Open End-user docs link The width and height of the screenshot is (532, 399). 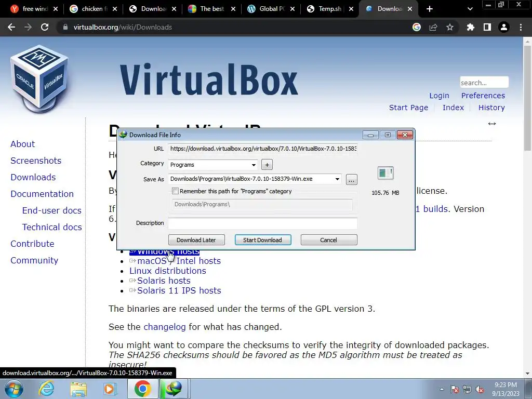[51, 210]
